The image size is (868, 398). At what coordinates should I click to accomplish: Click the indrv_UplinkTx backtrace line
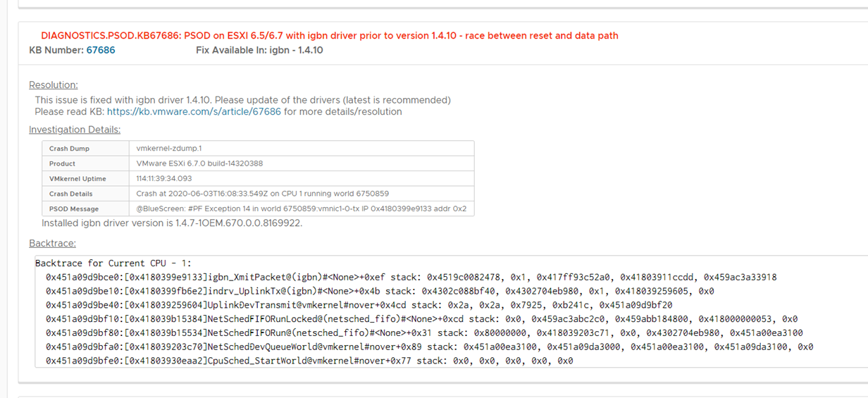pos(380,291)
